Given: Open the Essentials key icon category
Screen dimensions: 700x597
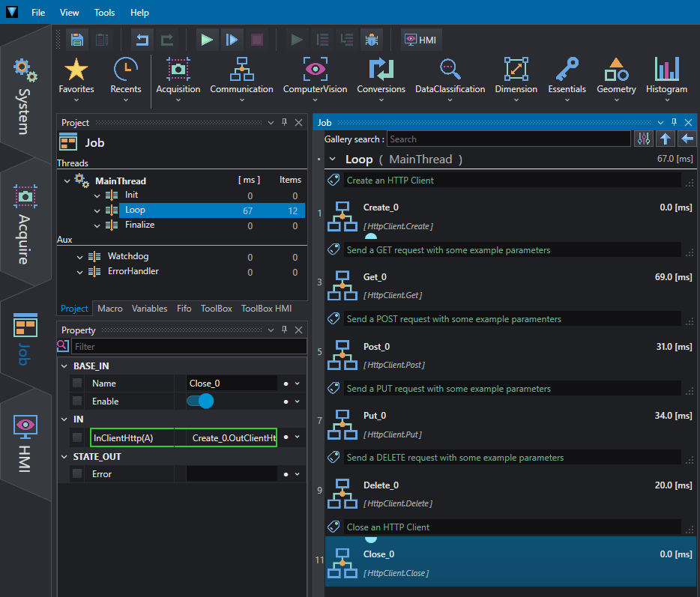Looking at the screenshot, I should click(x=567, y=79).
